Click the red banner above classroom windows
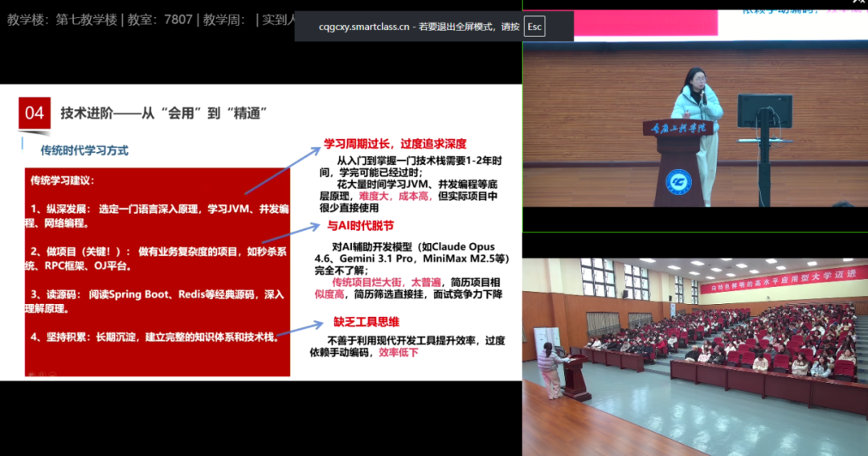Viewport: 868px width, 456px height. 783,277
